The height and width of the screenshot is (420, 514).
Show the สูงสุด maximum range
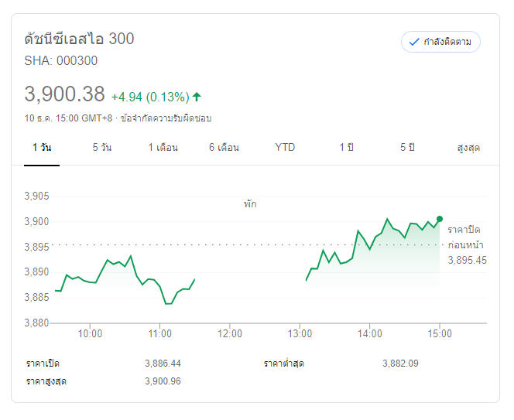tap(468, 147)
